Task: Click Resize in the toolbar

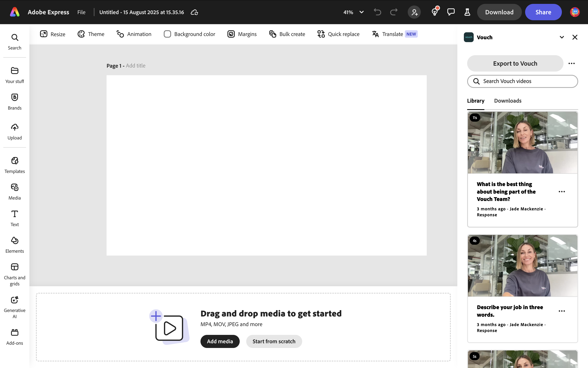Action: pyautogui.click(x=53, y=34)
